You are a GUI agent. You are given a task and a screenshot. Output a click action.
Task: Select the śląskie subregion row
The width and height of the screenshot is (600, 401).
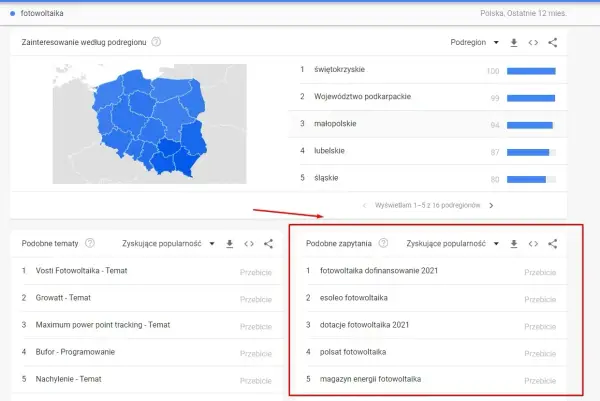click(x=427, y=178)
